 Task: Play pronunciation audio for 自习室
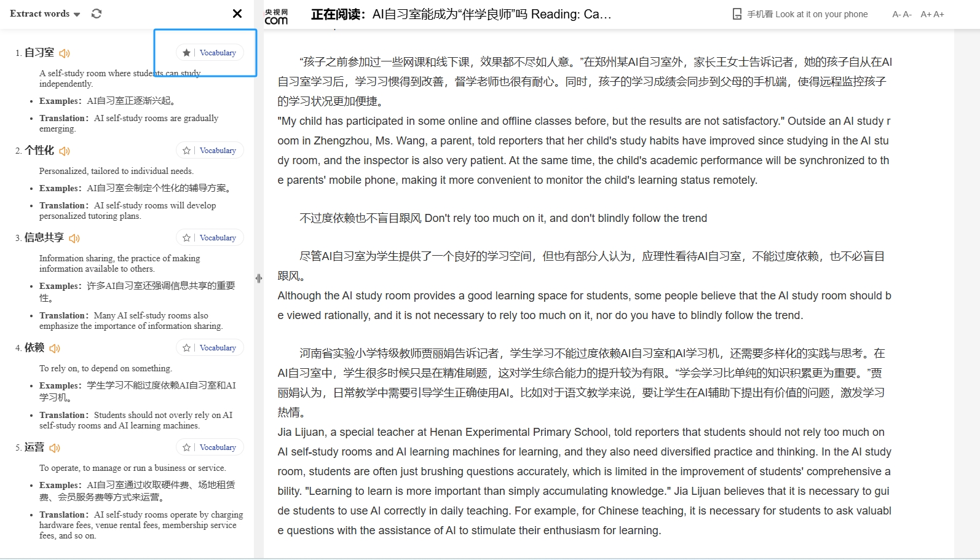pyautogui.click(x=65, y=53)
